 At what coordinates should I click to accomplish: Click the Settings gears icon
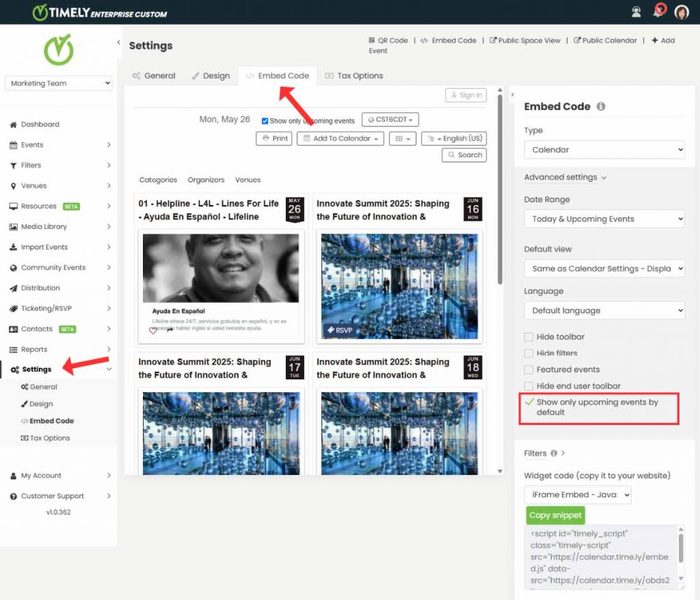[x=15, y=370]
